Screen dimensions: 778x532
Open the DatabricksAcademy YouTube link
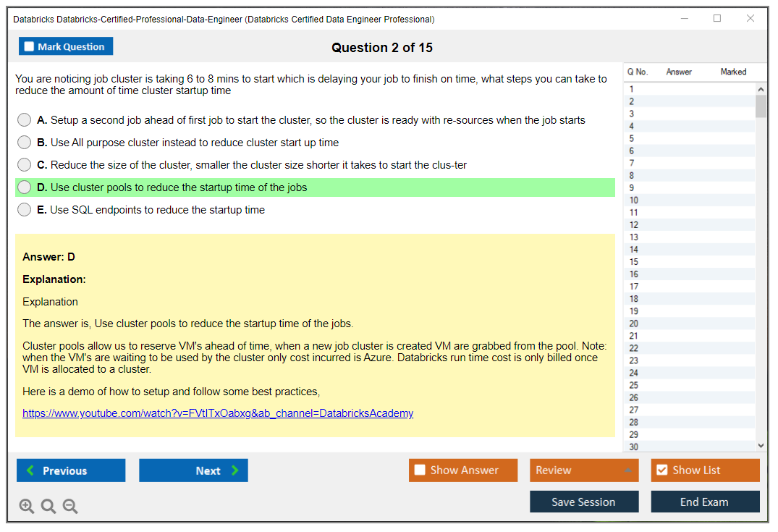(x=218, y=413)
